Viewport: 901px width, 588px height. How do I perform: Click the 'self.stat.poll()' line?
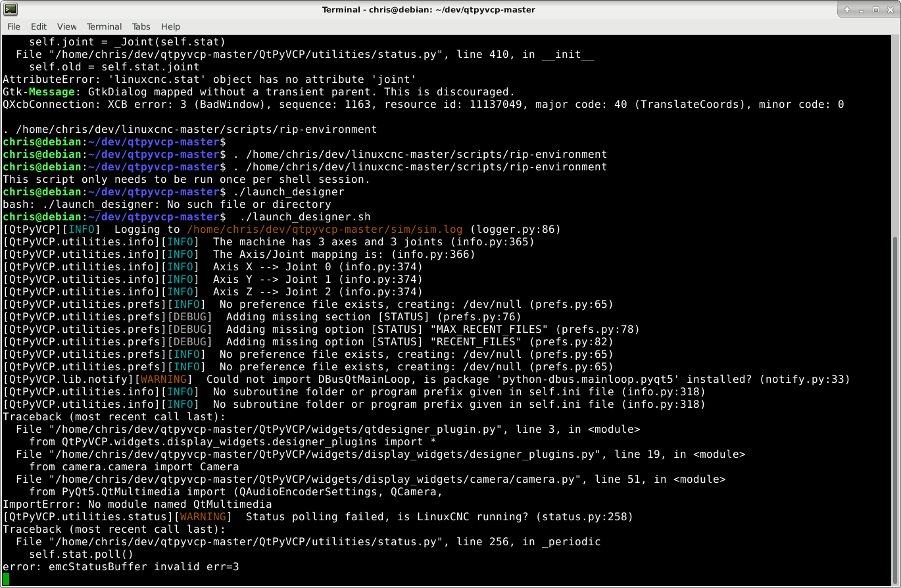pos(82,554)
